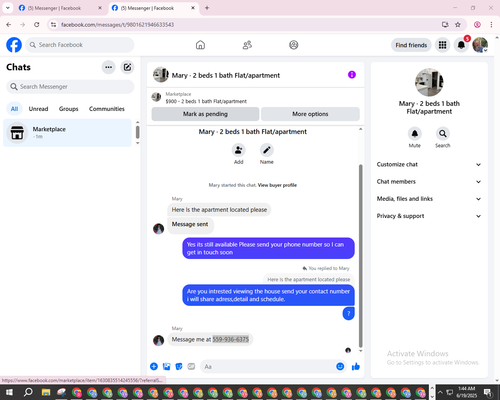Open the Profile circle icon in top navigation

click(294, 45)
